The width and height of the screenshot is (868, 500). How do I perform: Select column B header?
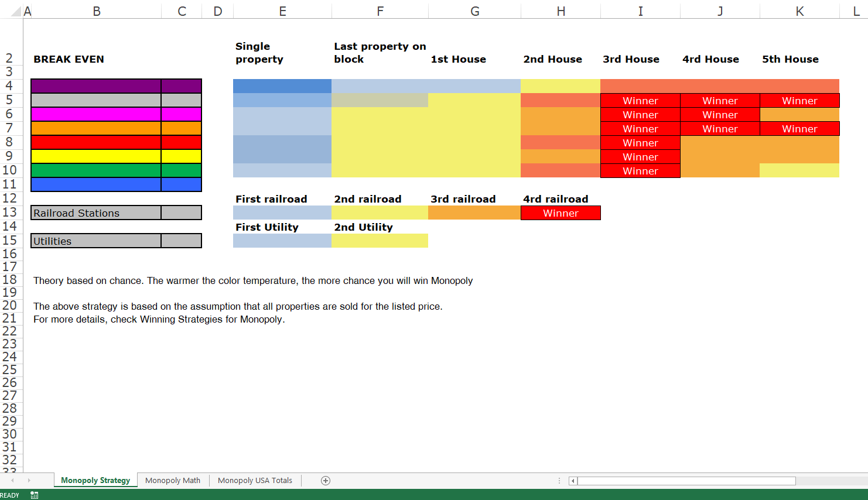(97, 11)
